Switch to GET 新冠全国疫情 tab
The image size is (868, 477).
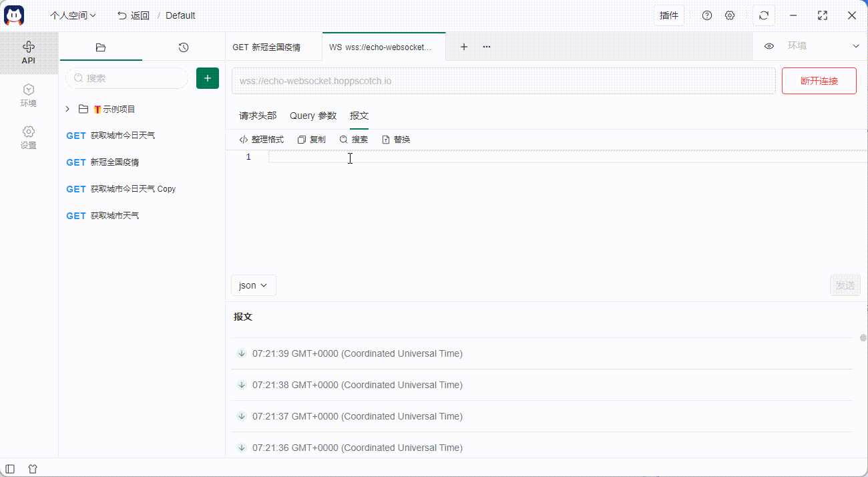click(x=274, y=47)
